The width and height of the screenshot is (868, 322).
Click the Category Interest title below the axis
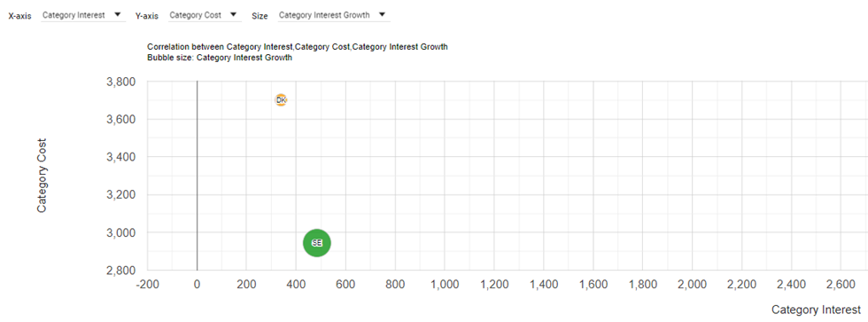coord(816,310)
